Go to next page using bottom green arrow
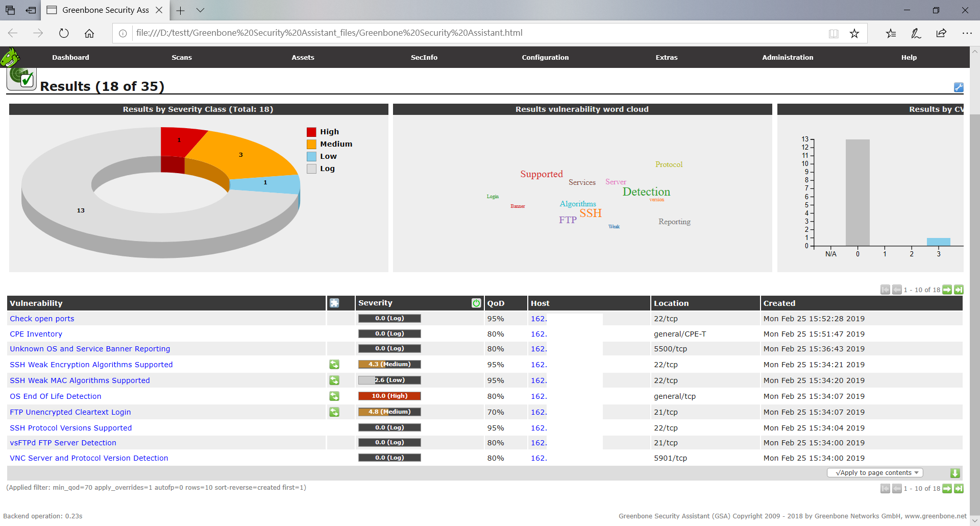The image size is (980, 526). (x=947, y=489)
